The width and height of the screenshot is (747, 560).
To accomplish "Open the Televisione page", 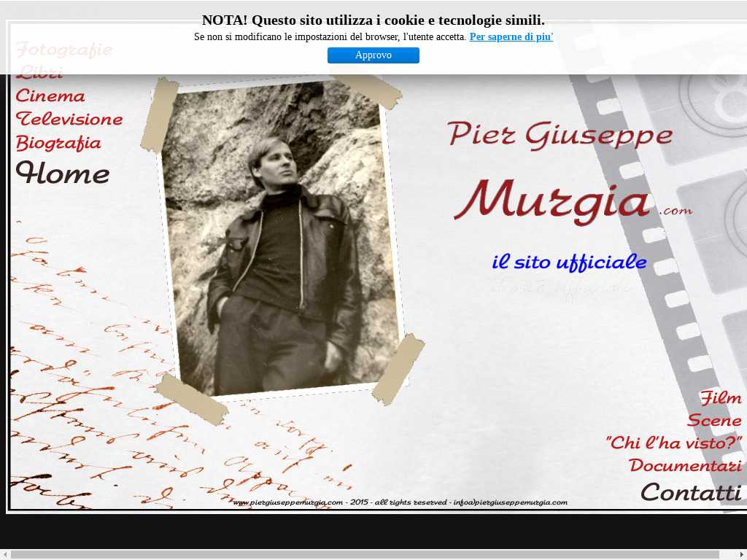I will (x=69, y=119).
